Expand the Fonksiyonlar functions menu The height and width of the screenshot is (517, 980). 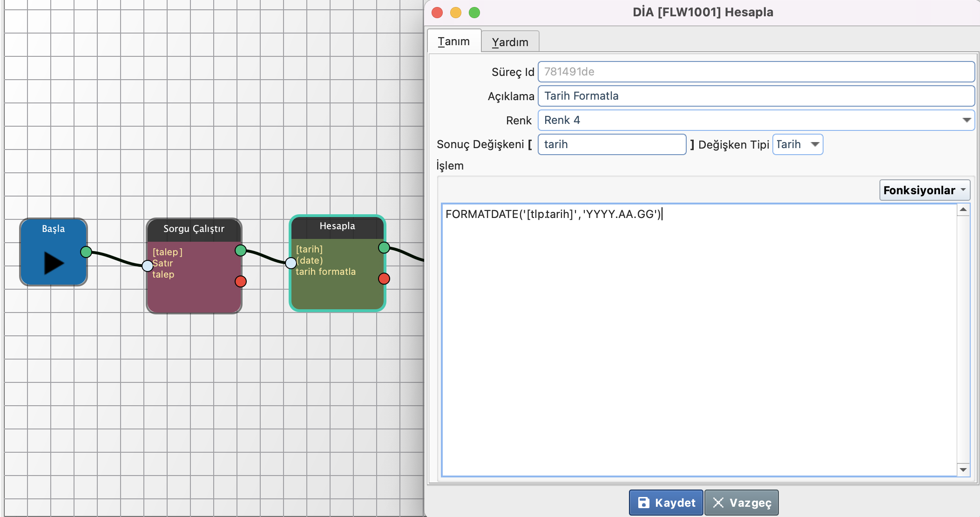[924, 190]
